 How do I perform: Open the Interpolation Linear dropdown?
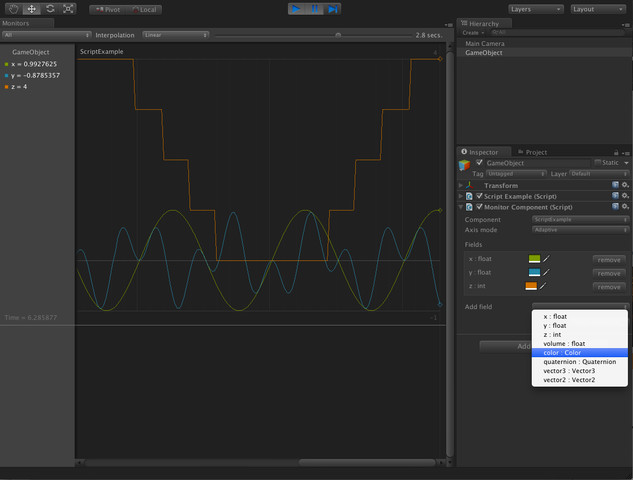coord(175,35)
